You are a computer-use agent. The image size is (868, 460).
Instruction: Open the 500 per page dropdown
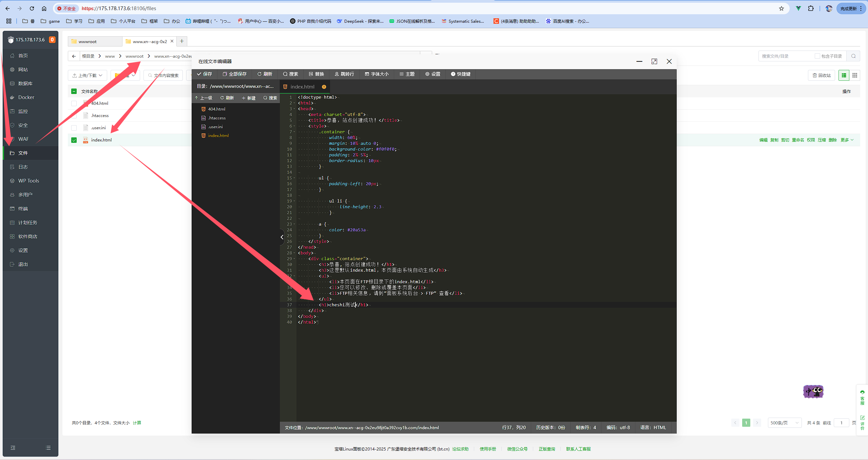coord(784,423)
